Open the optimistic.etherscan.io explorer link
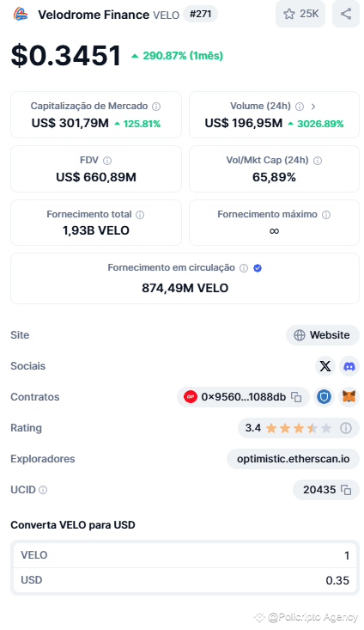 (293, 459)
